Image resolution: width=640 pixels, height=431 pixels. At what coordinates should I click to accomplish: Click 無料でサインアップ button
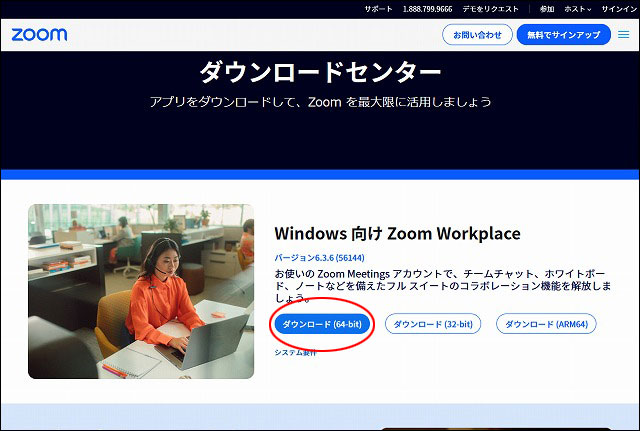pyautogui.click(x=564, y=35)
